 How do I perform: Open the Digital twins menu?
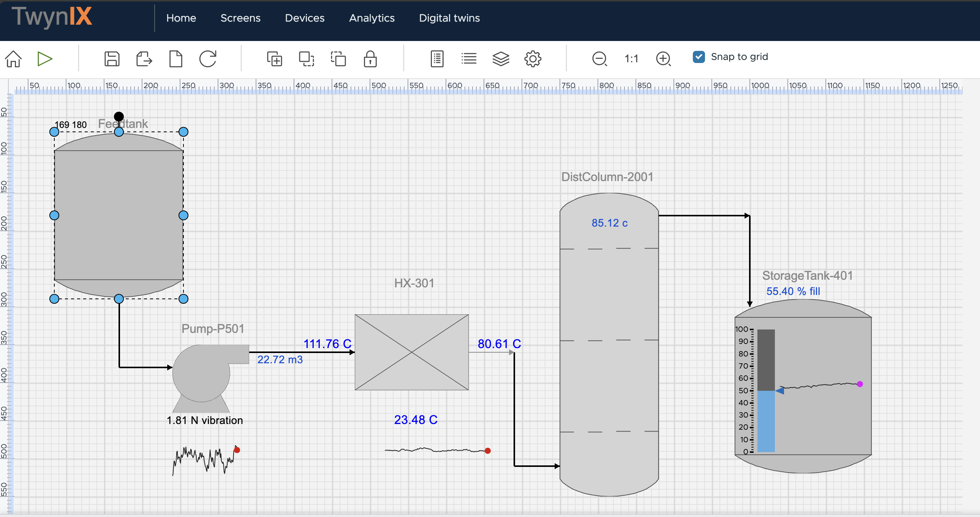(449, 18)
